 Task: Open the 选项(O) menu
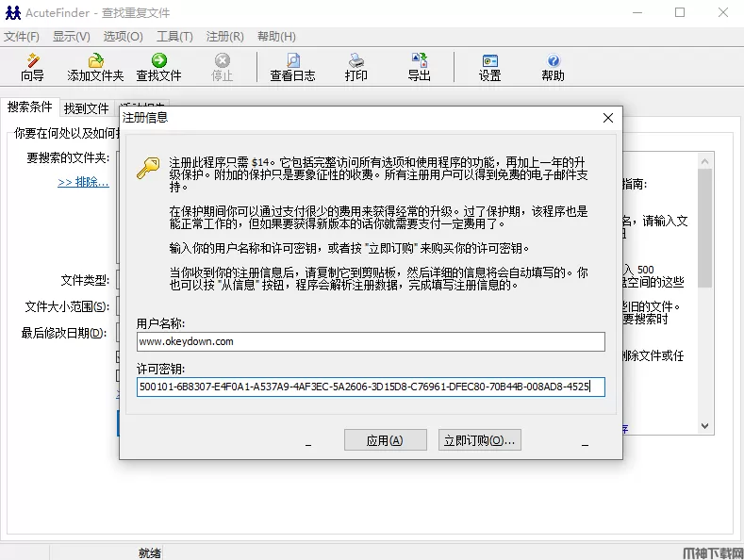click(x=123, y=37)
